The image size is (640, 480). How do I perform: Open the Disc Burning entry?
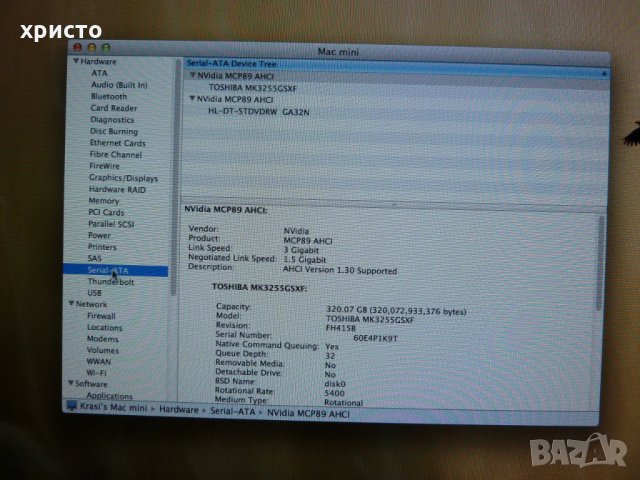(x=114, y=131)
